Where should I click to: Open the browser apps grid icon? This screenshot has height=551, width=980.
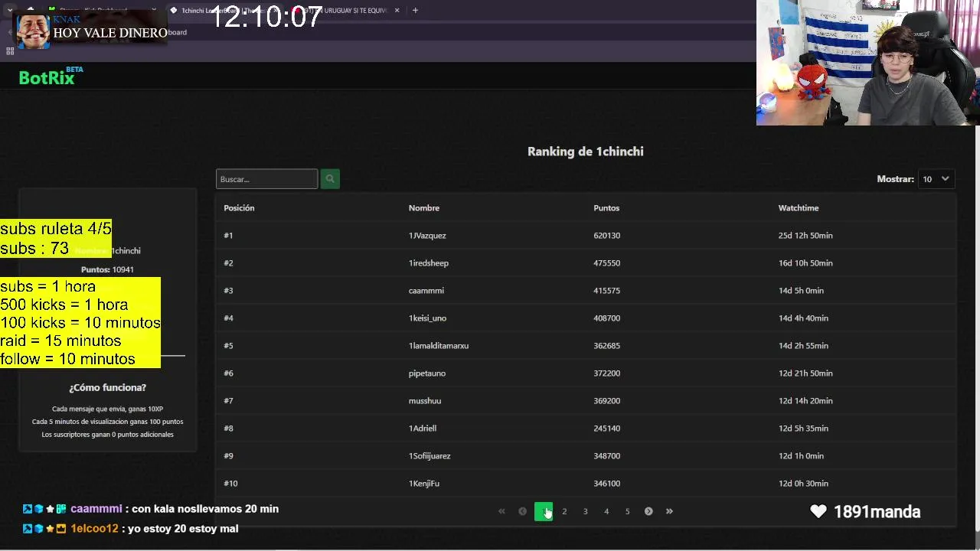tap(10, 51)
